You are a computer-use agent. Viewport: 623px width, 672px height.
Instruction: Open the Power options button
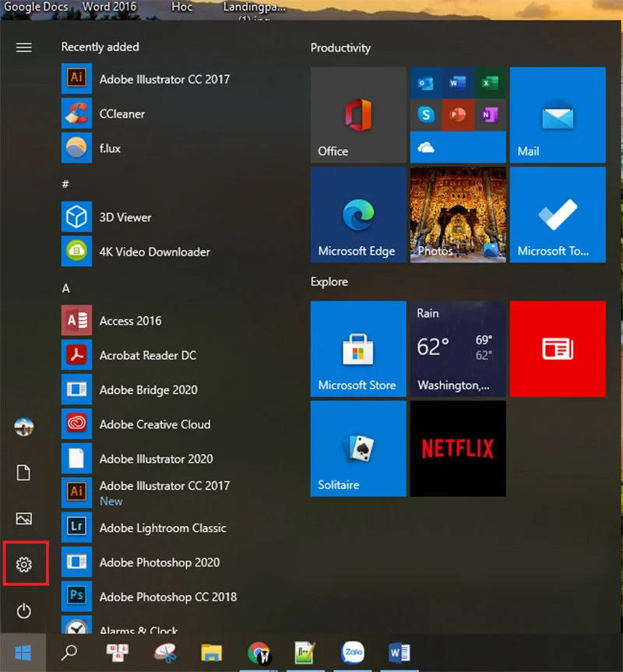[x=23, y=610]
